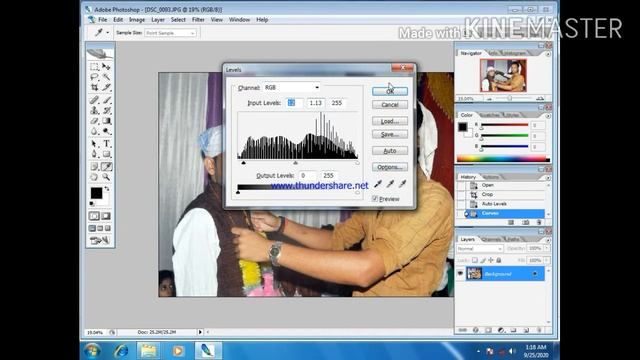The width and height of the screenshot is (640, 360).
Task: Toggle lock transparent pixels in Layers
Action: pos(475,260)
